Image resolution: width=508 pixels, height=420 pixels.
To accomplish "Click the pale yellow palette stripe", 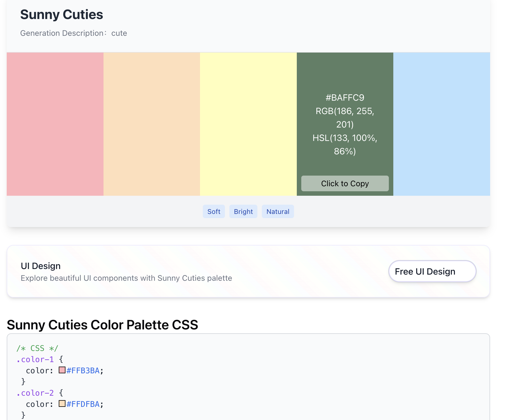I will (x=248, y=123).
